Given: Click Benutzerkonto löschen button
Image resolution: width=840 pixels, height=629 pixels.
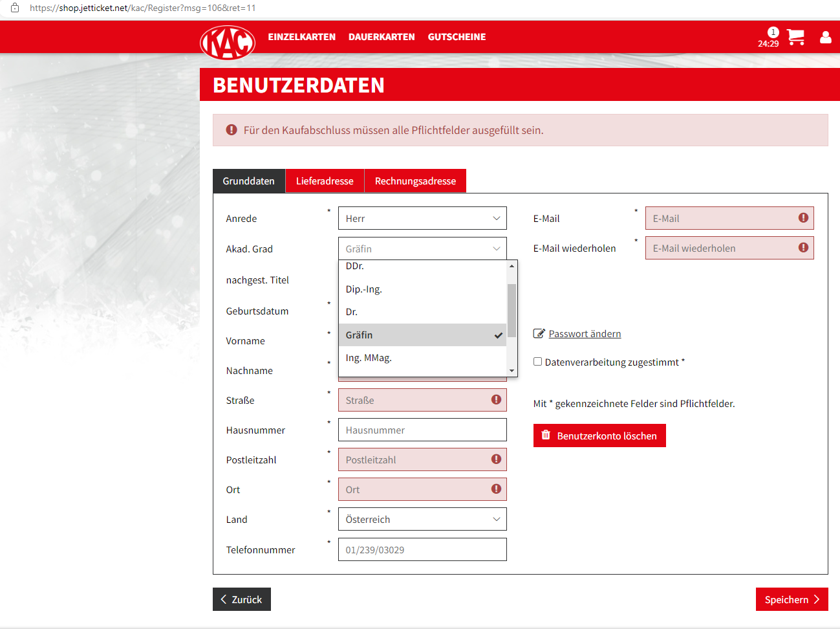Looking at the screenshot, I should point(599,436).
